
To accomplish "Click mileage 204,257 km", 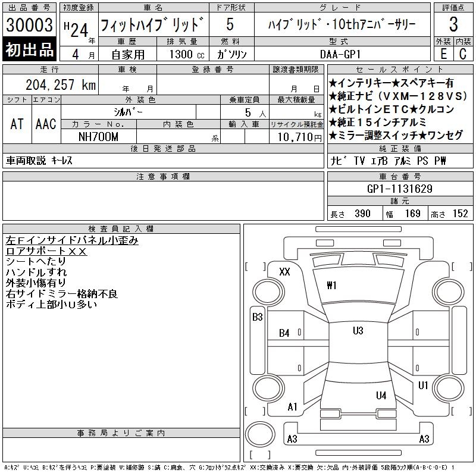I will 61,84.
